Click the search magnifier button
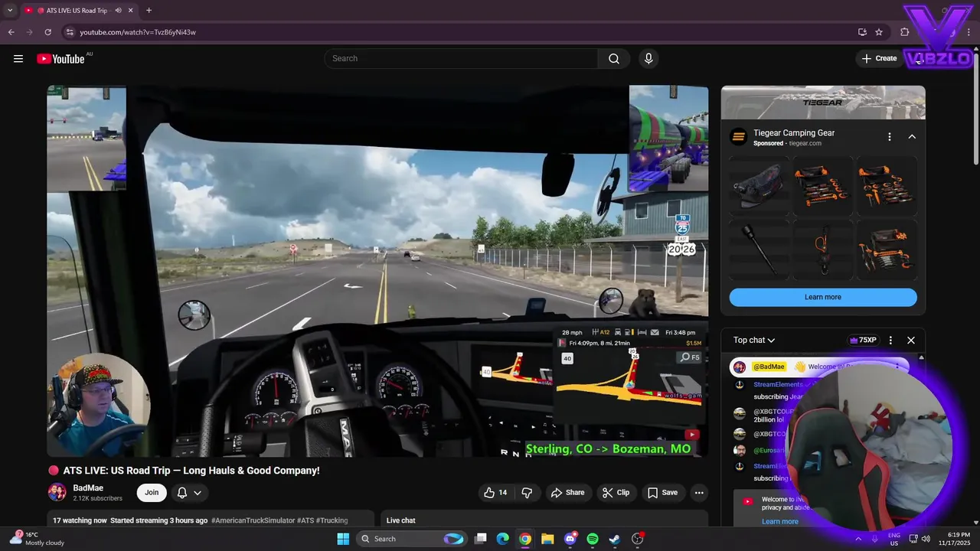This screenshot has width=980, height=551. (614, 59)
